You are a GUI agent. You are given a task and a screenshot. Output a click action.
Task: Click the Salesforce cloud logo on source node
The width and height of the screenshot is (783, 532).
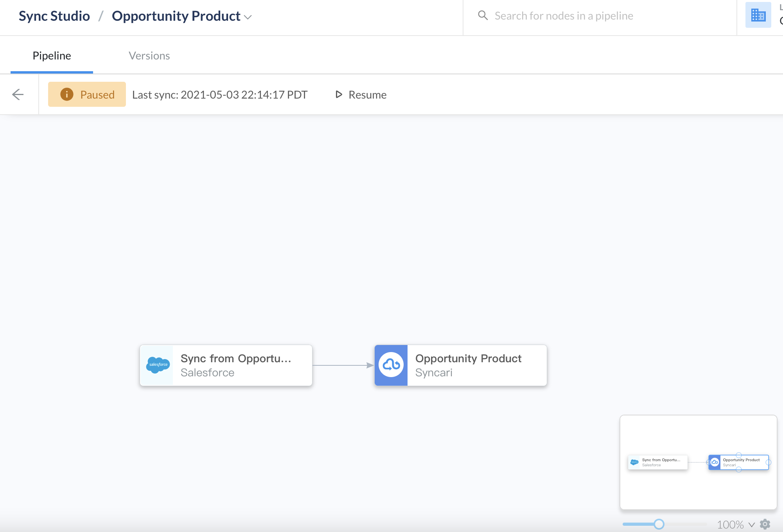point(158,365)
